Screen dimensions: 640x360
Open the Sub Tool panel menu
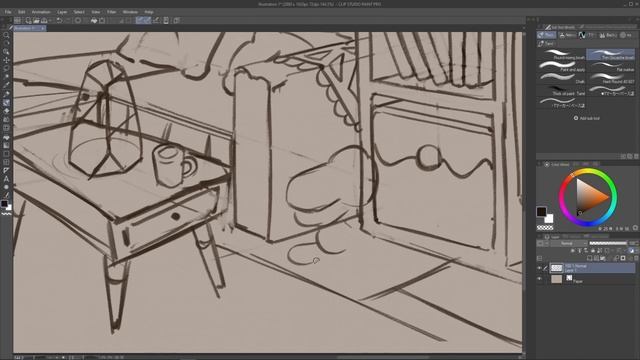pyautogui.click(x=539, y=27)
